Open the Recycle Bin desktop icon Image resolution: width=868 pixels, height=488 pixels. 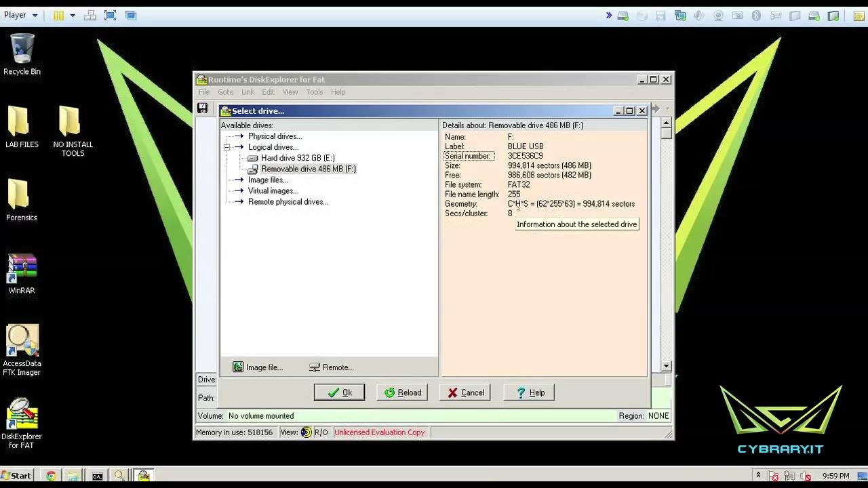[x=22, y=54]
